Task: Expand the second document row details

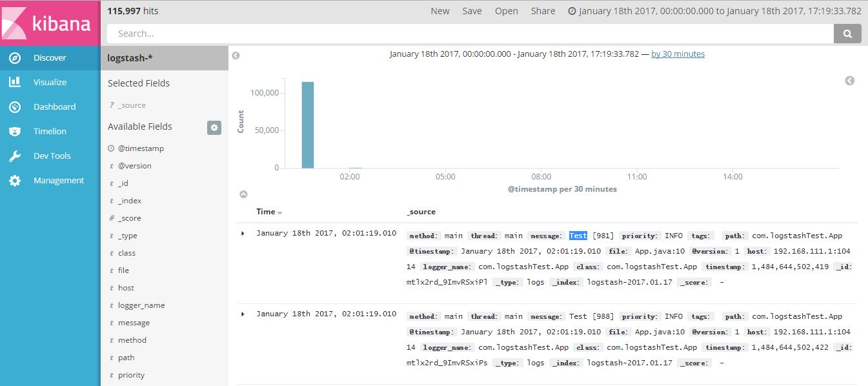Action: (243, 314)
